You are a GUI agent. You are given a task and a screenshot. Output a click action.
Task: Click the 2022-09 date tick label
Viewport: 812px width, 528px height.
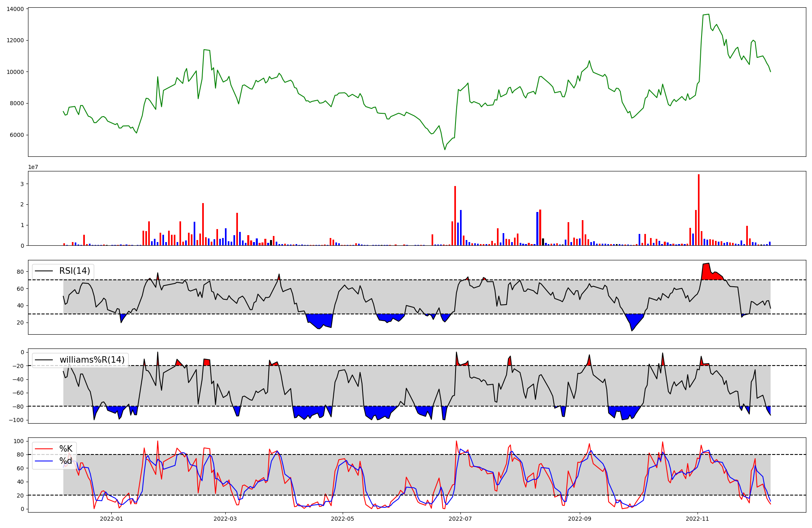coord(579,519)
